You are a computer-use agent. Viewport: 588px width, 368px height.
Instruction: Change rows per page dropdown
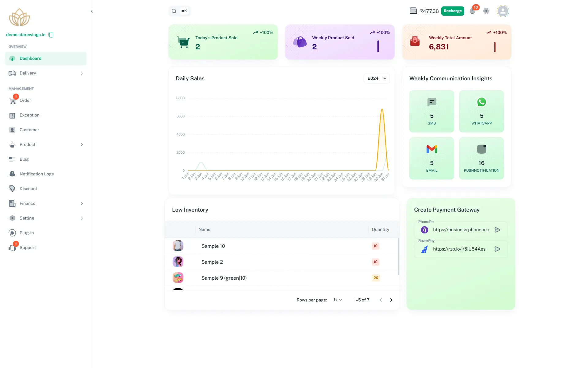coord(338,300)
